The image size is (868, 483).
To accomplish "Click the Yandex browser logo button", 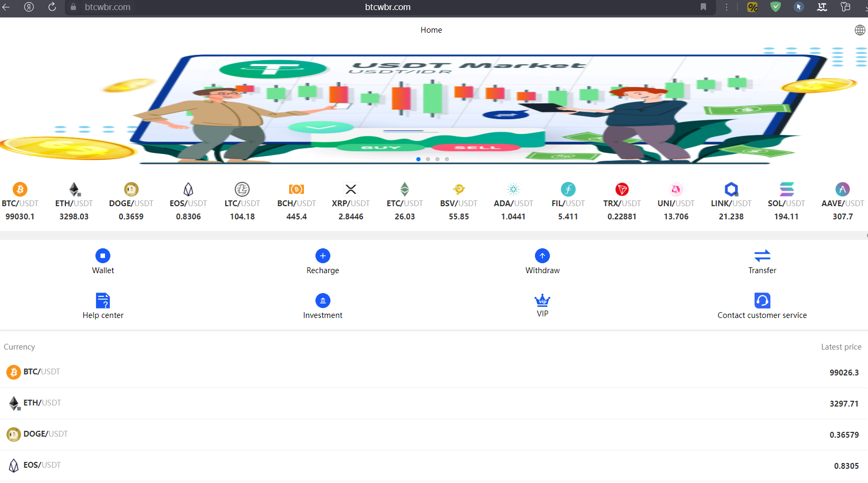I will (29, 7).
